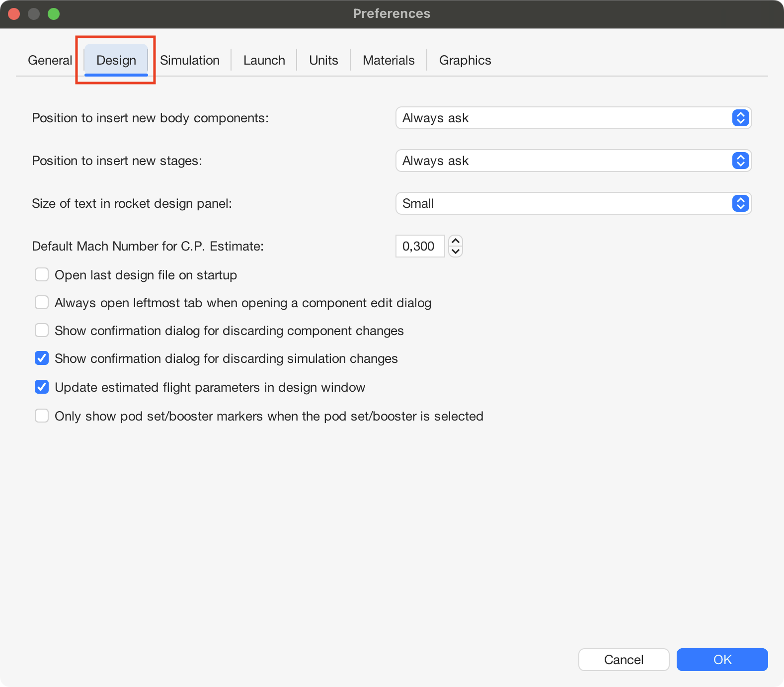Image resolution: width=784 pixels, height=687 pixels.
Task: Confirm preferences with the OK button
Action: tap(722, 660)
